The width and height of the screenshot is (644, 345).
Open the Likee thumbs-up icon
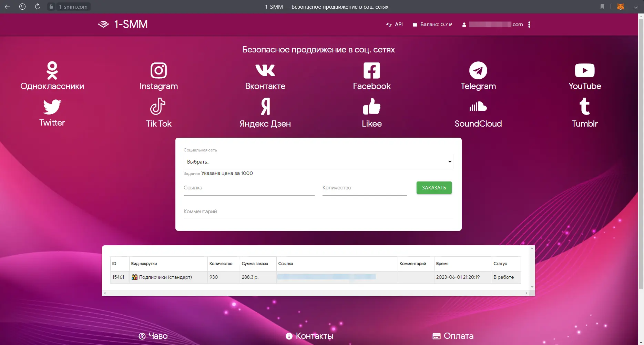pos(371,106)
